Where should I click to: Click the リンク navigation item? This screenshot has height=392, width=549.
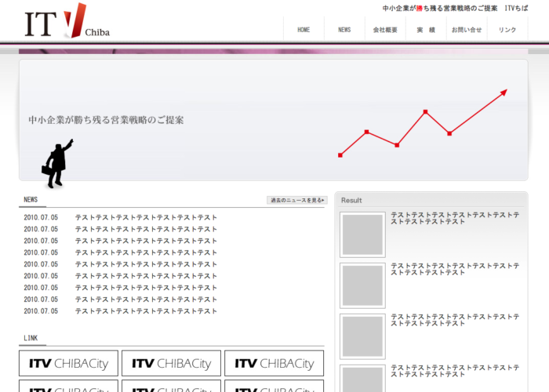pyautogui.click(x=507, y=30)
